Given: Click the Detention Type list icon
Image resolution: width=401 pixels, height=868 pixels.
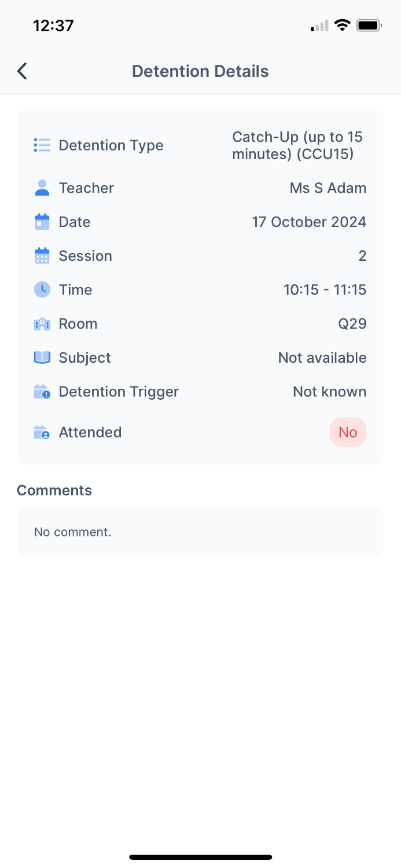Looking at the screenshot, I should (x=42, y=145).
